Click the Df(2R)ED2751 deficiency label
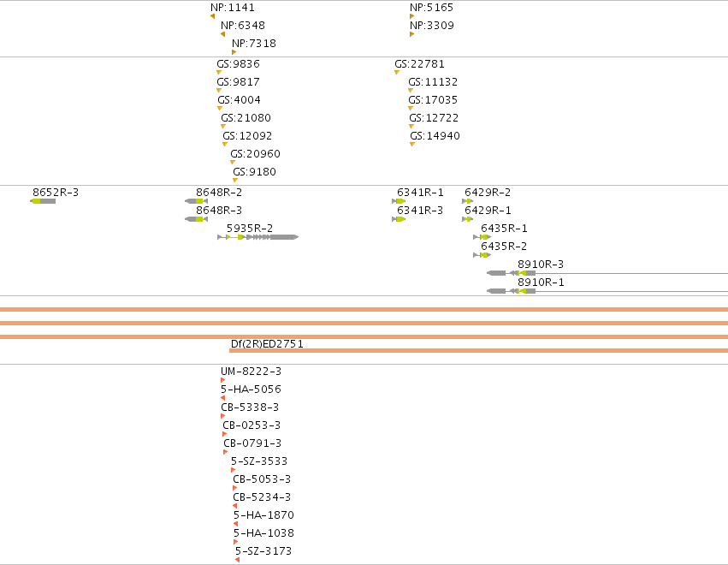The width and height of the screenshot is (728, 565). [x=267, y=344]
